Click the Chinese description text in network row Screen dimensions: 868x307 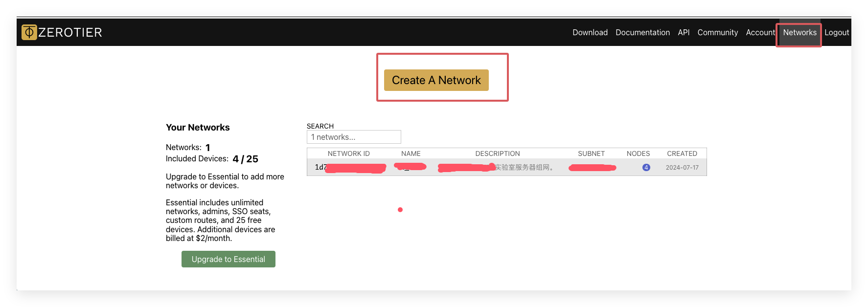(x=525, y=167)
